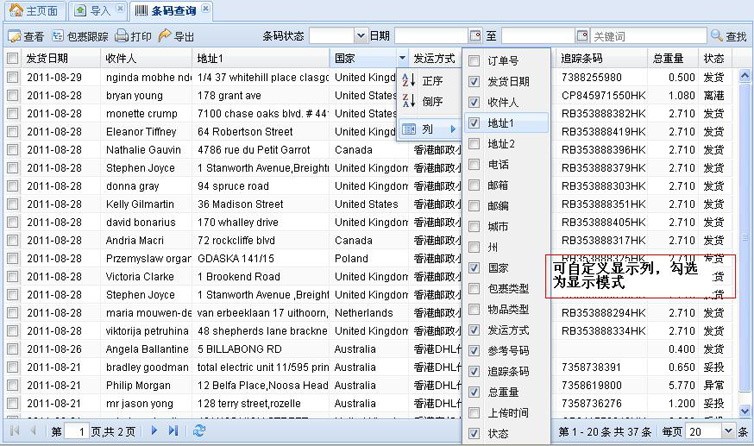Enable the 电话 column

[474, 165]
